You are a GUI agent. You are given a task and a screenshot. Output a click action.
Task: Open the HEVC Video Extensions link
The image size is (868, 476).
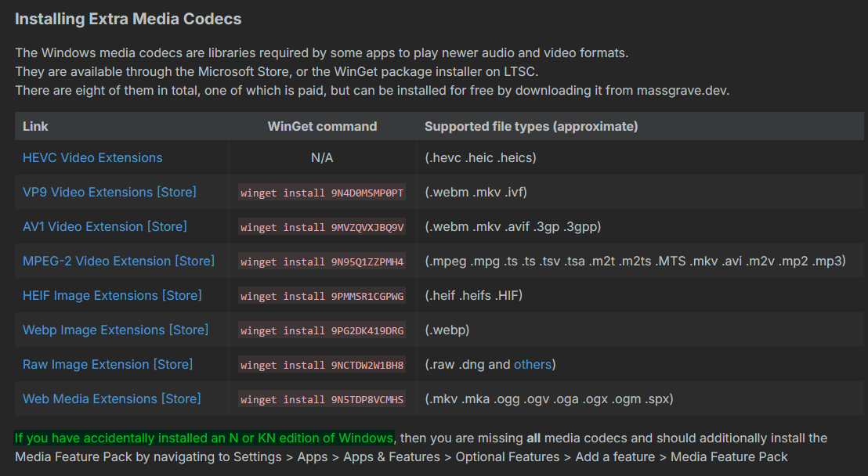click(x=92, y=157)
